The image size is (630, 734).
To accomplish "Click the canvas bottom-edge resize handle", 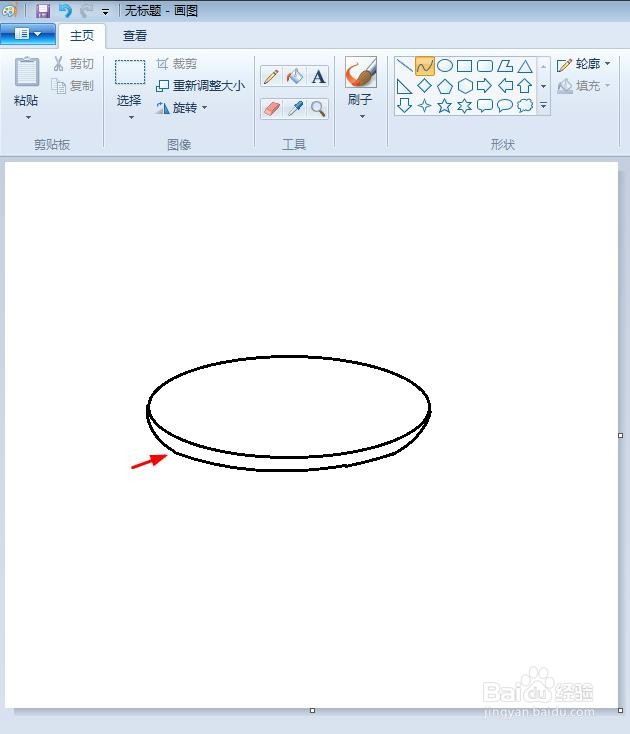I will (313, 711).
